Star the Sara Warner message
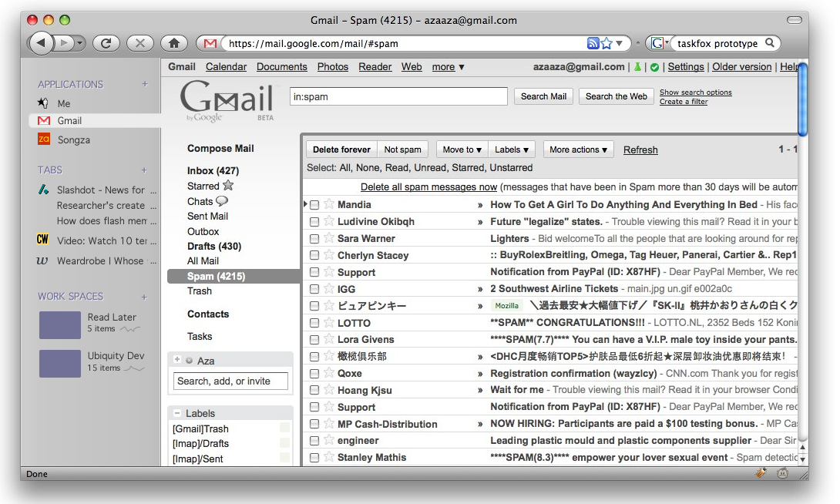Image resolution: width=840 pixels, height=504 pixels. (329, 238)
